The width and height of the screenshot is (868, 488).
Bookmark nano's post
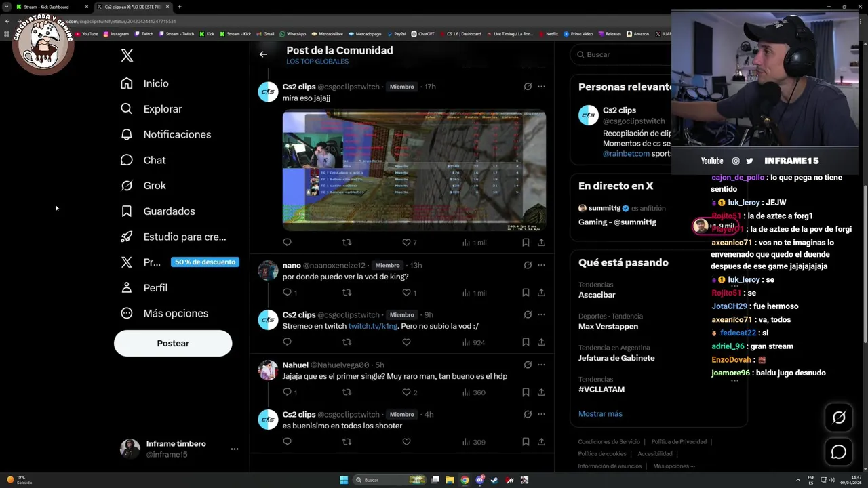click(x=526, y=293)
